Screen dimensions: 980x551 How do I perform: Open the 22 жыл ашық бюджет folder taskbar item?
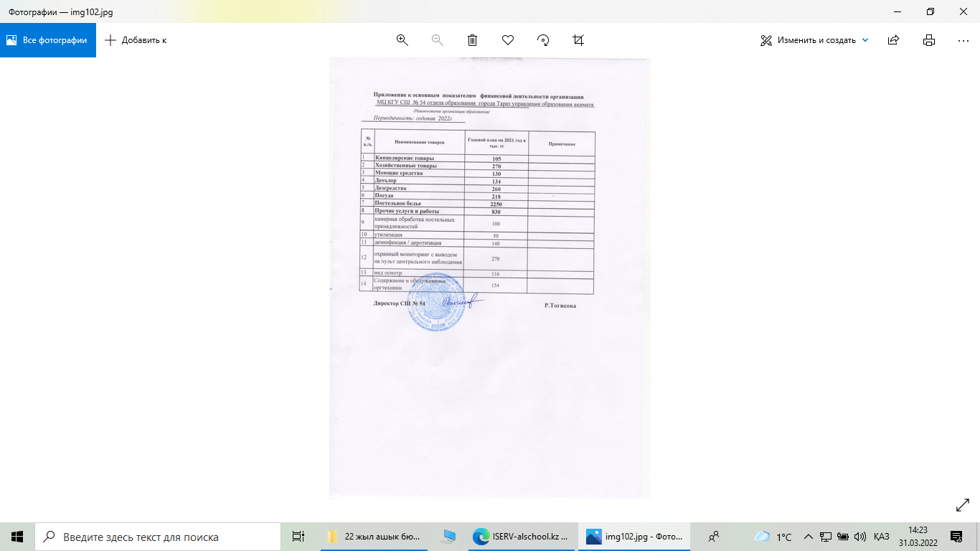click(x=374, y=537)
